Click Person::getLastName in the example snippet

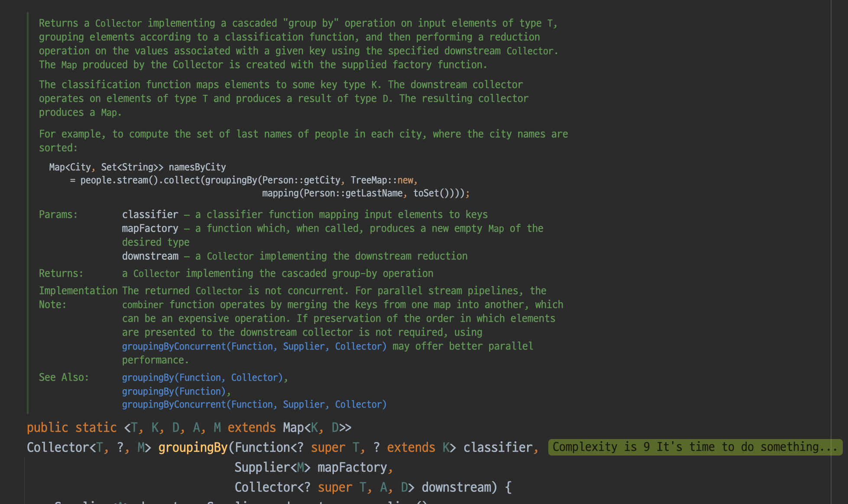pos(353,193)
